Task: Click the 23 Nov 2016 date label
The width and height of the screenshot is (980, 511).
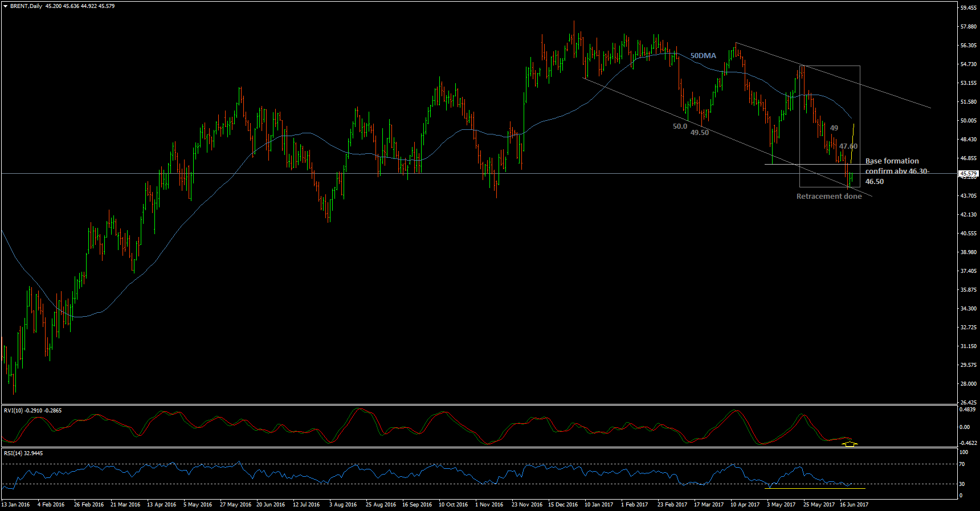Action: 526,505
